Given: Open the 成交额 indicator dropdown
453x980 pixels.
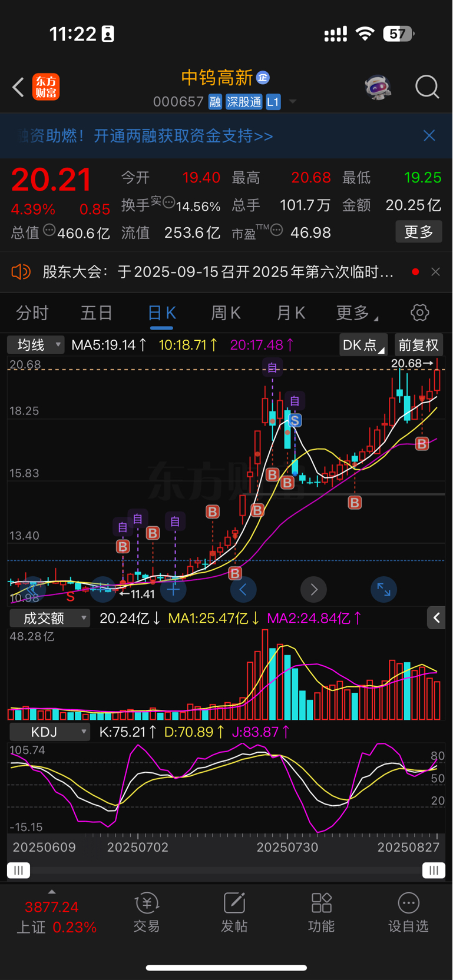Looking at the screenshot, I should click(49, 618).
